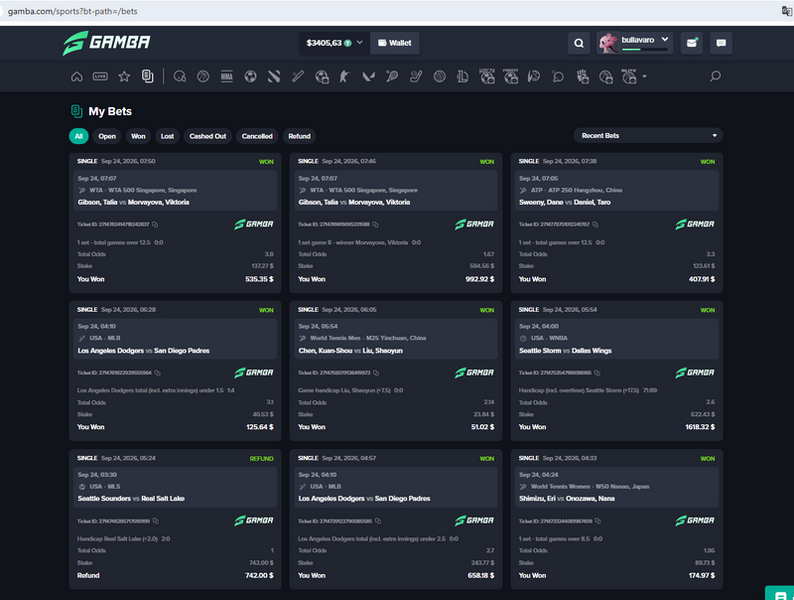This screenshot has width=794, height=600.
Task: Open the Recent Bets sort dropdown
Action: (x=648, y=136)
